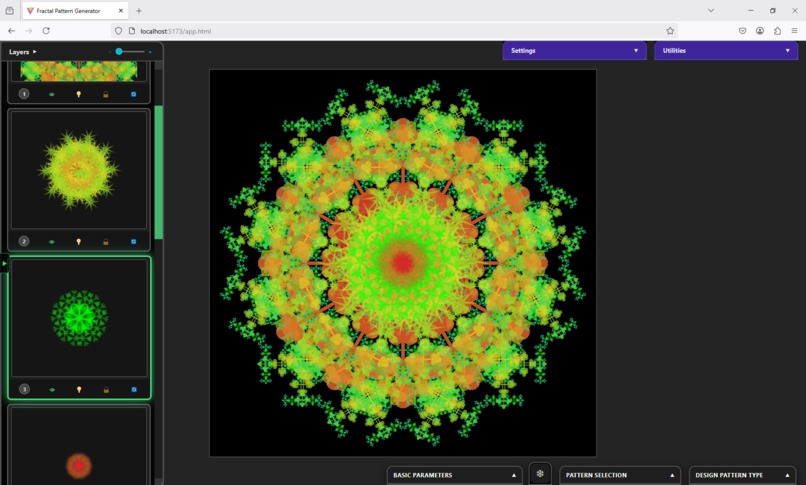The width and height of the screenshot is (806, 485).
Task: Select the red dot layer thumbnail
Action: click(x=79, y=446)
